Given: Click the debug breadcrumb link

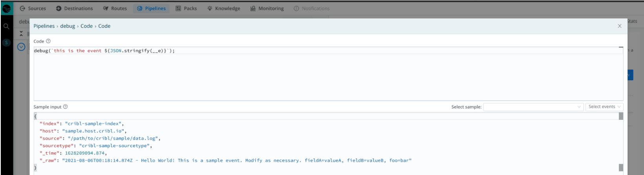Looking at the screenshot, I should (x=68, y=26).
